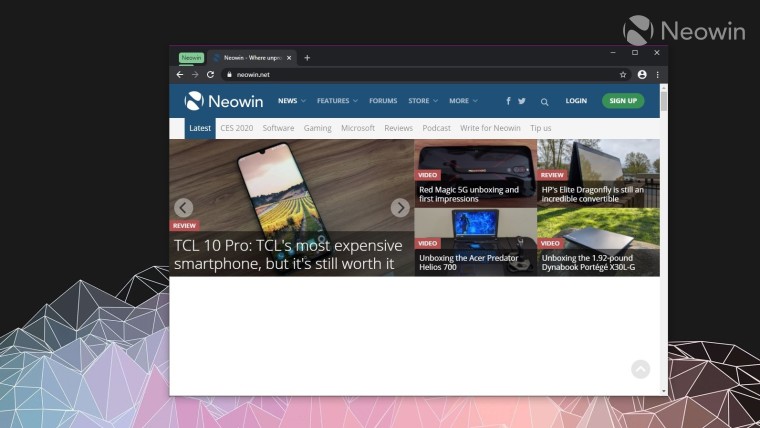The width and height of the screenshot is (760, 428).
Task: View the site lock icon info
Action: 229,75
